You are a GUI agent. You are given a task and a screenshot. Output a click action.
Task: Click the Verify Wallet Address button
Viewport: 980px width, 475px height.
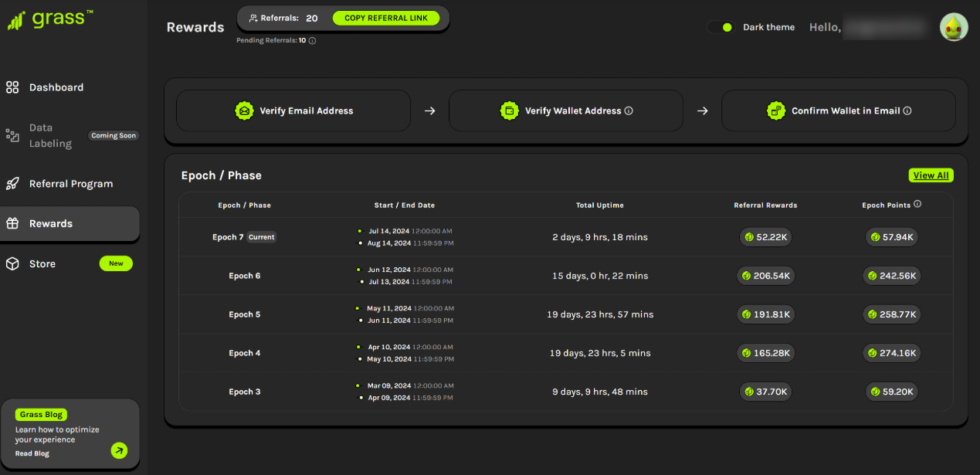click(x=566, y=110)
